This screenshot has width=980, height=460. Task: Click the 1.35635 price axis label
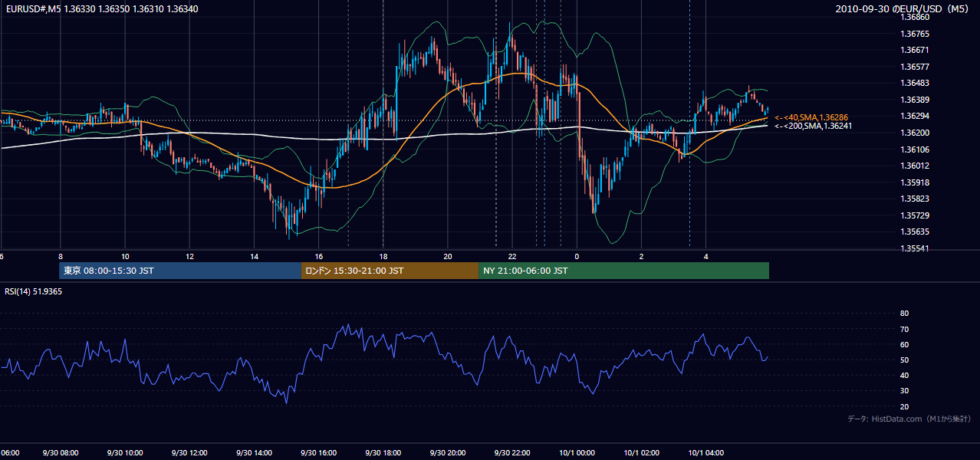[x=914, y=232]
